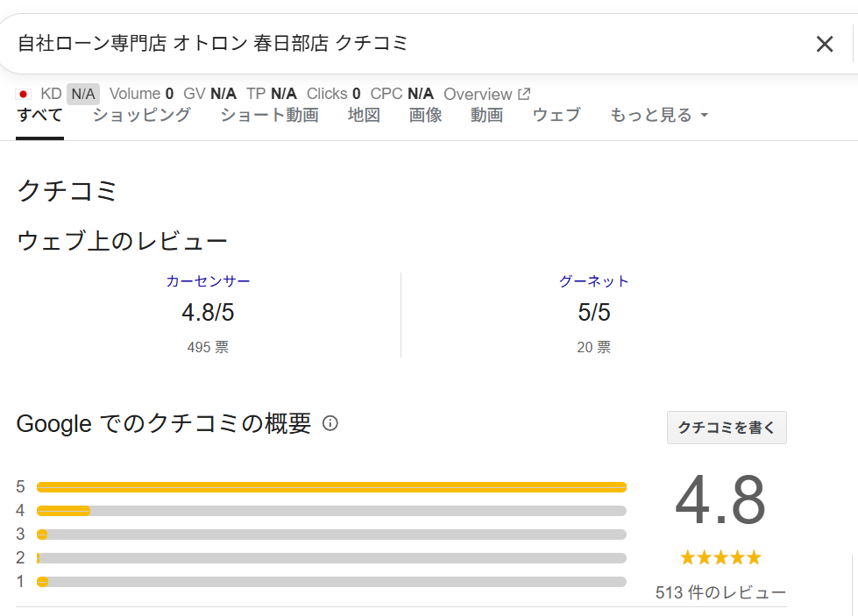Viewport: 858px width, 616px height.
Task: Open the Overview external link icon
Action: [524, 94]
